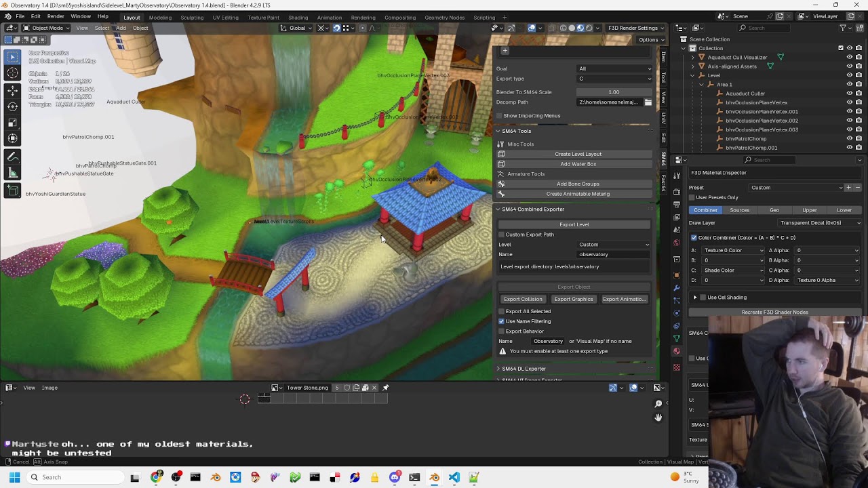The image size is (868, 488).
Task: Switch to solid viewport shading
Action: click(x=572, y=28)
